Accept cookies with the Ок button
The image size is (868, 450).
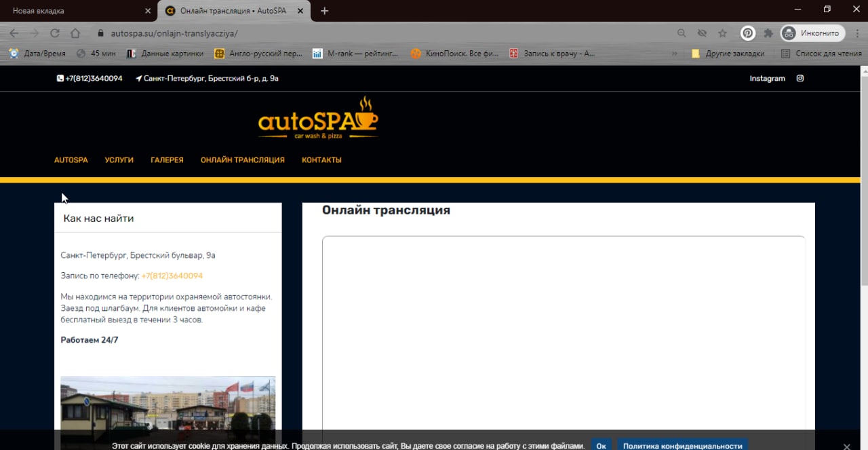click(601, 445)
